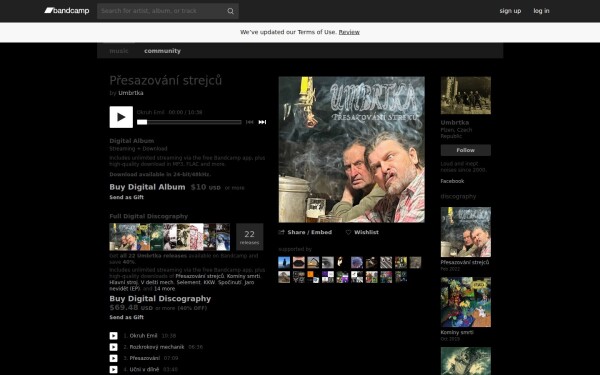
Task: Play track 4, Učni v dílně
Action: [x=114, y=370]
